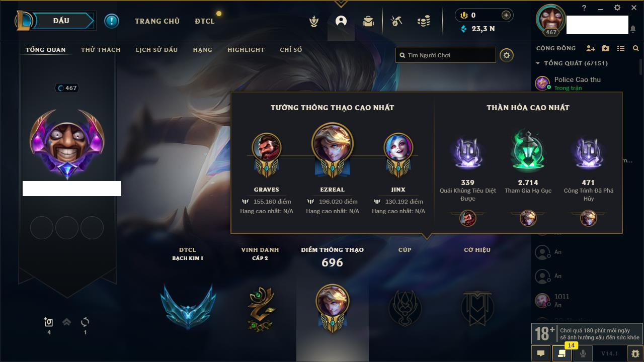Expand the VINH DANH CẤP 2 emblem
644x362 pixels.
click(261, 308)
